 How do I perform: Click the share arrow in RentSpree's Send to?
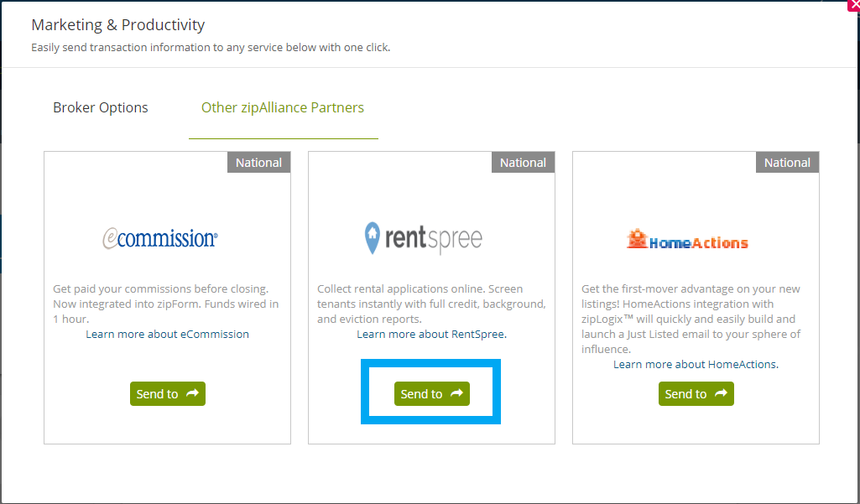coord(457,393)
